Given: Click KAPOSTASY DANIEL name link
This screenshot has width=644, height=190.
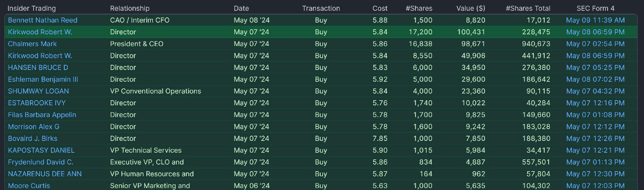Looking at the screenshot, I should coord(41,150).
